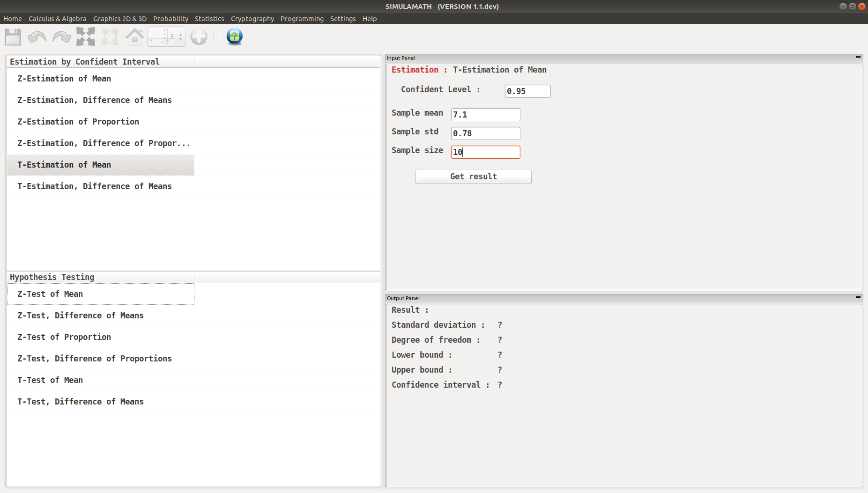Open the Statistics menu
This screenshot has width=868, height=493.
coord(209,19)
